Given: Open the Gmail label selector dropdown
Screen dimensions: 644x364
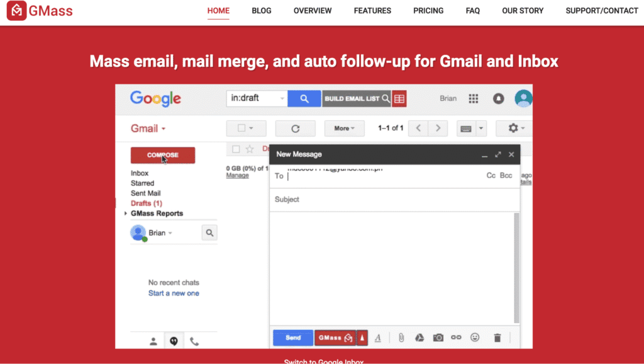Looking at the screenshot, I should pos(147,128).
